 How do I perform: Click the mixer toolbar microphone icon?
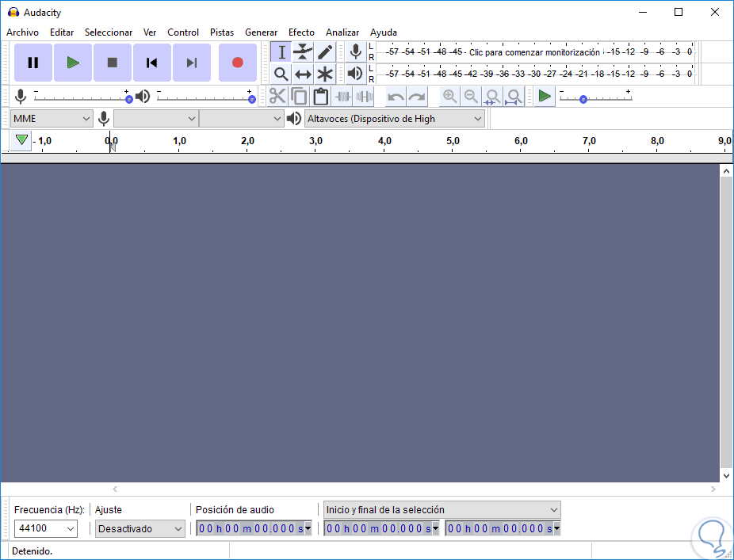(x=21, y=97)
